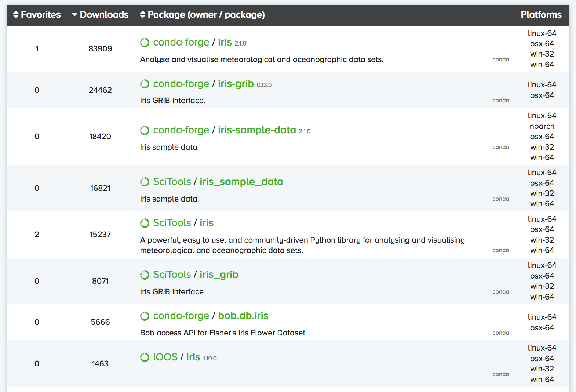Click description 'Iris GRIB interface.' with period
Image resolution: width=576 pixels, height=392 pixels.
tap(173, 101)
